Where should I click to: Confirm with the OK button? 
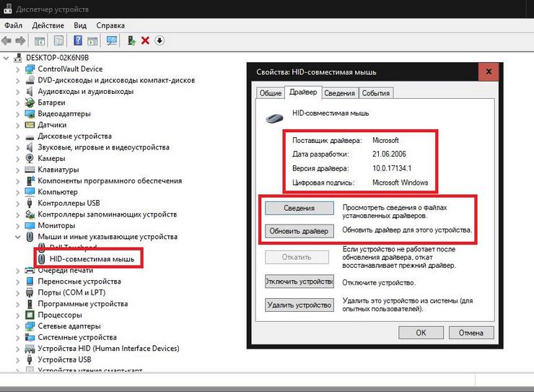(x=421, y=333)
